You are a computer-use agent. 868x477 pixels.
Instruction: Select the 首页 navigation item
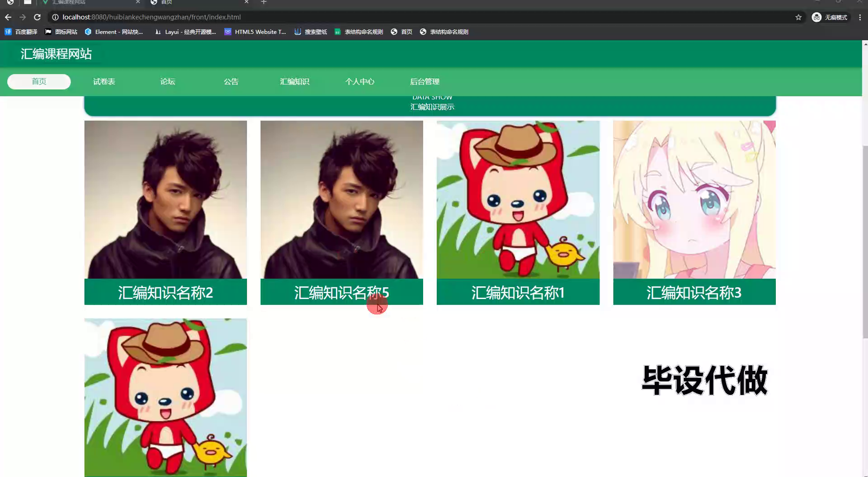39,81
